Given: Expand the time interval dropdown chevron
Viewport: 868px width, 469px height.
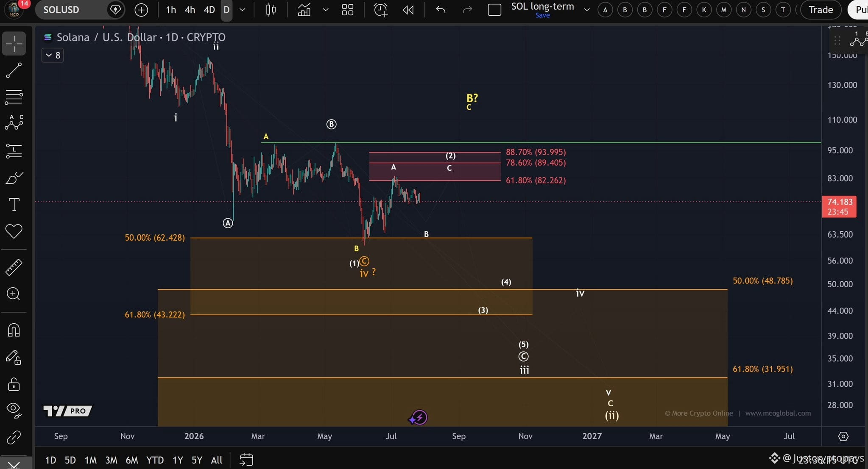Looking at the screenshot, I should [x=243, y=10].
